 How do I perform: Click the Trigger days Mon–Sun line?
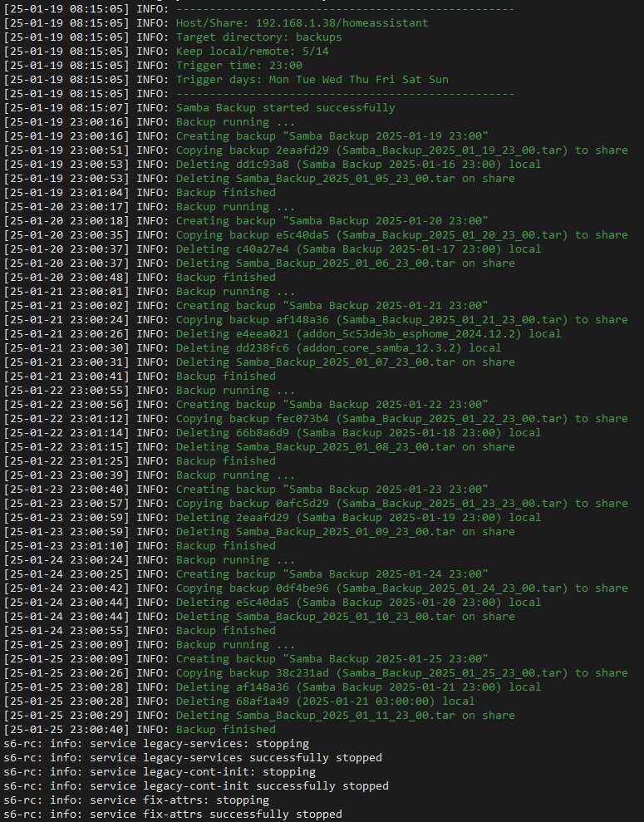[x=312, y=80]
